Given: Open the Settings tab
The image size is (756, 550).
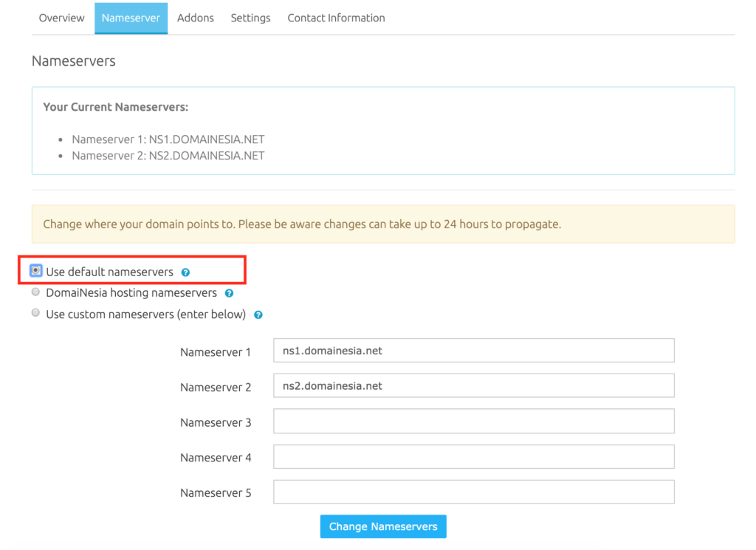Looking at the screenshot, I should [250, 18].
